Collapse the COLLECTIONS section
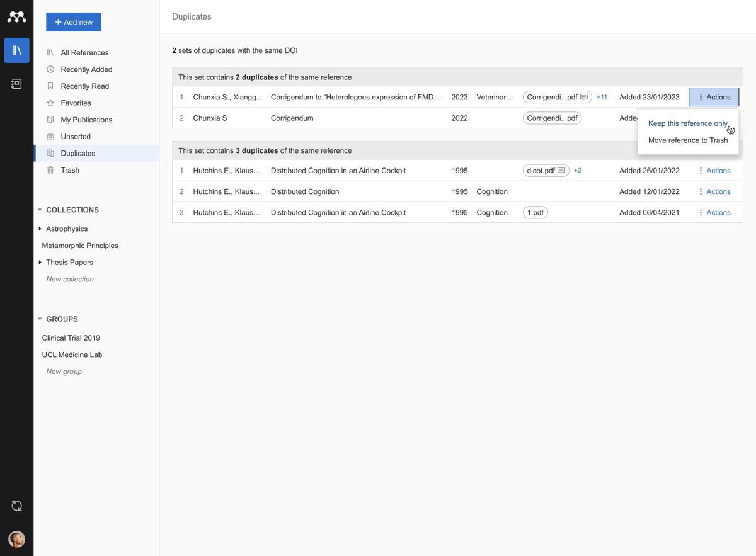The height and width of the screenshot is (556, 756). (40, 210)
